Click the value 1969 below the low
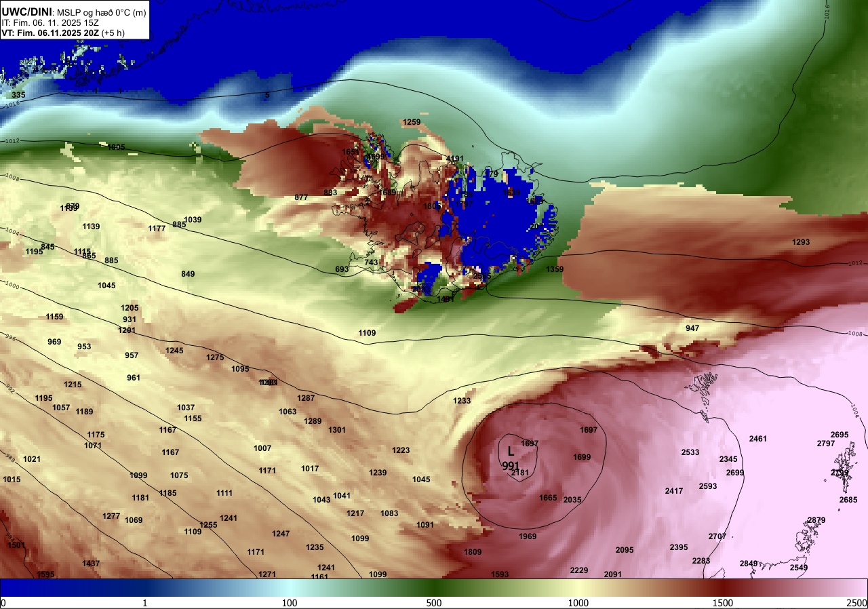The image size is (868, 609). (528, 536)
